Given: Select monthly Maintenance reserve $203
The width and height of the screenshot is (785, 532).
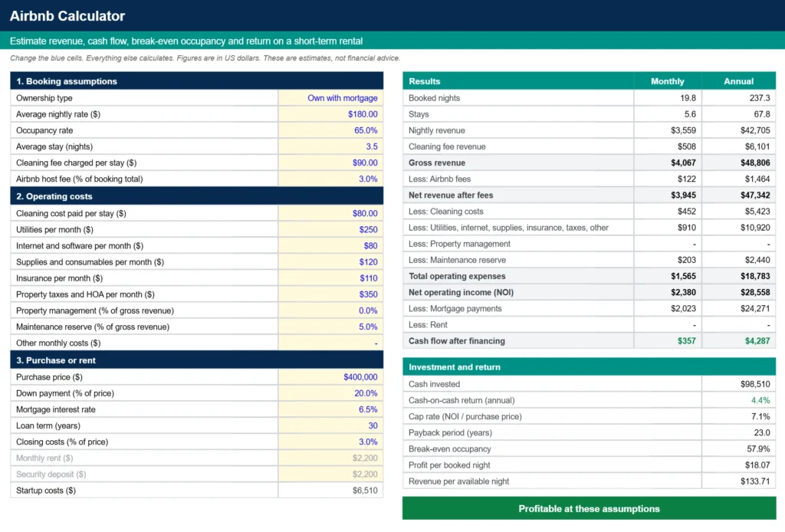Looking at the screenshot, I should point(668,260).
